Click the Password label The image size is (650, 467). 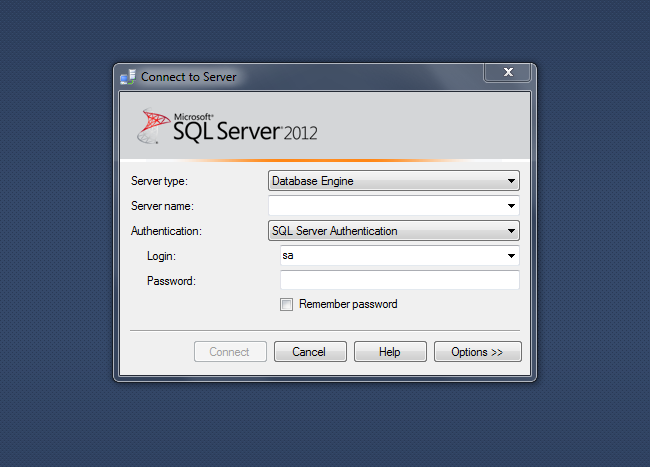point(171,281)
